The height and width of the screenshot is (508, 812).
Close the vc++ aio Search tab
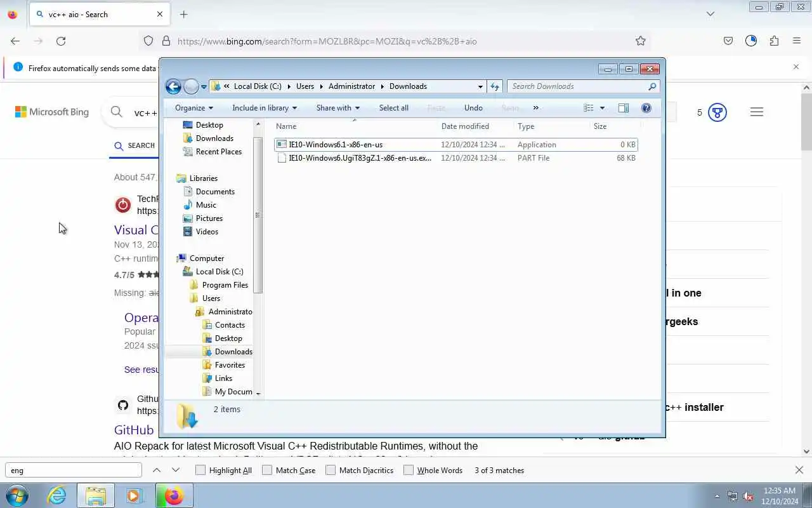160,14
